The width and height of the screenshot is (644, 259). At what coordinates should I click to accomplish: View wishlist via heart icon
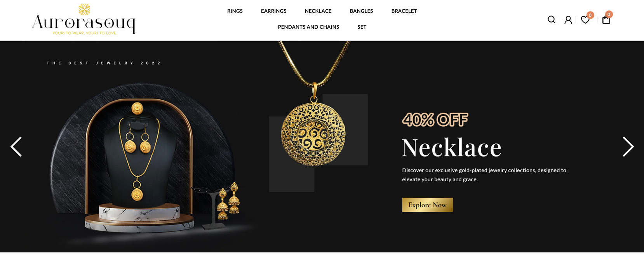pos(585,20)
